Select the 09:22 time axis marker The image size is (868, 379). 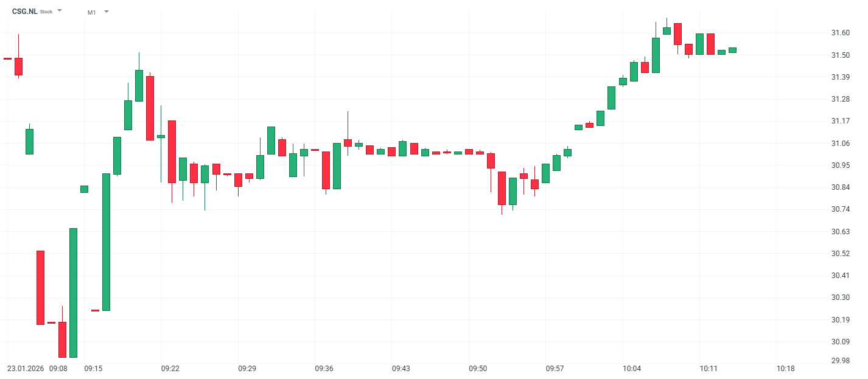(170, 369)
